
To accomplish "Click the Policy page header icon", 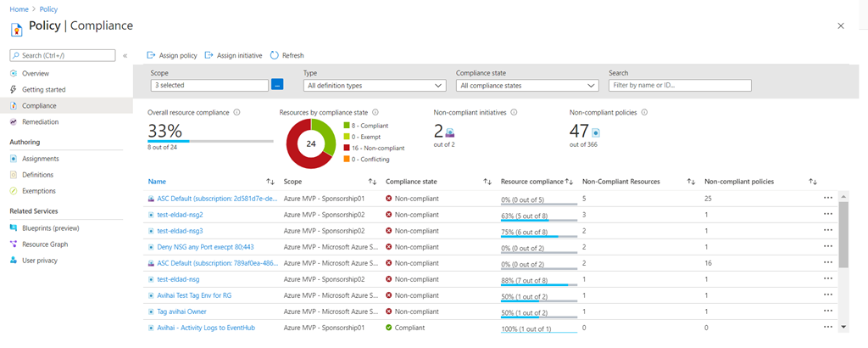I will click(17, 30).
